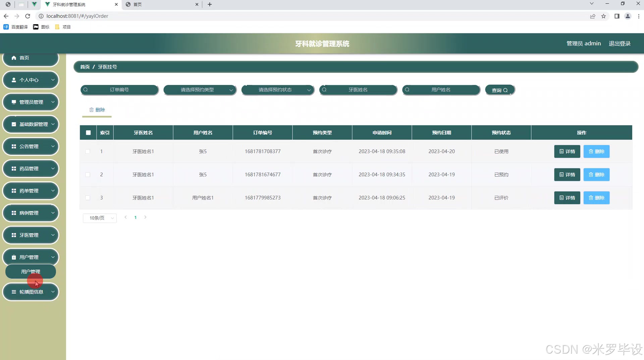Click the person icon beside 个人中心
The width and height of the screenshot is (644, 360).
coord(14,80)
